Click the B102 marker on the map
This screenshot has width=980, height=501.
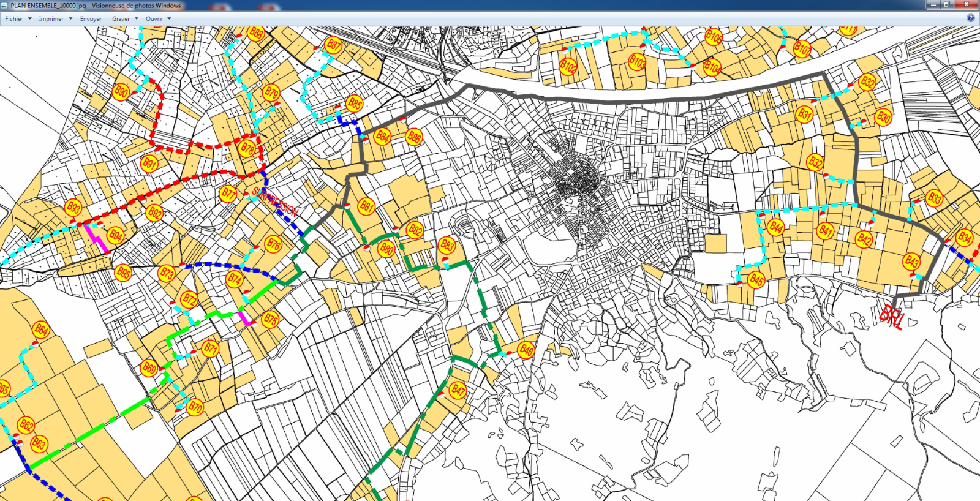(568, 66)
